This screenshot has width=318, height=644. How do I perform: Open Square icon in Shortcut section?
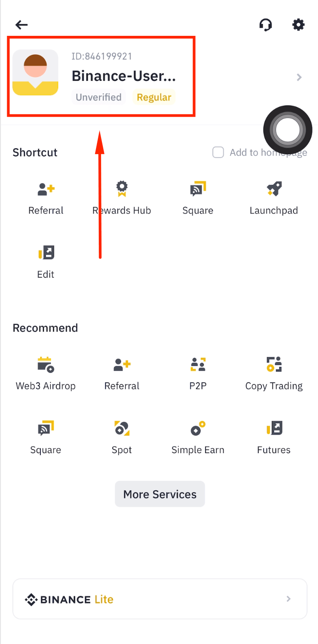[198, 189]
